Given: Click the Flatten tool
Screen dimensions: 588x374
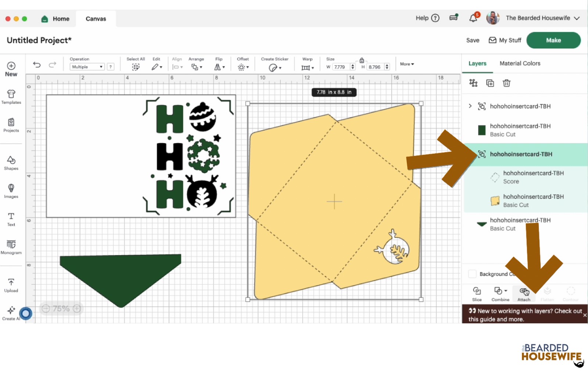Looking at the screenshot, I should 547,293.
